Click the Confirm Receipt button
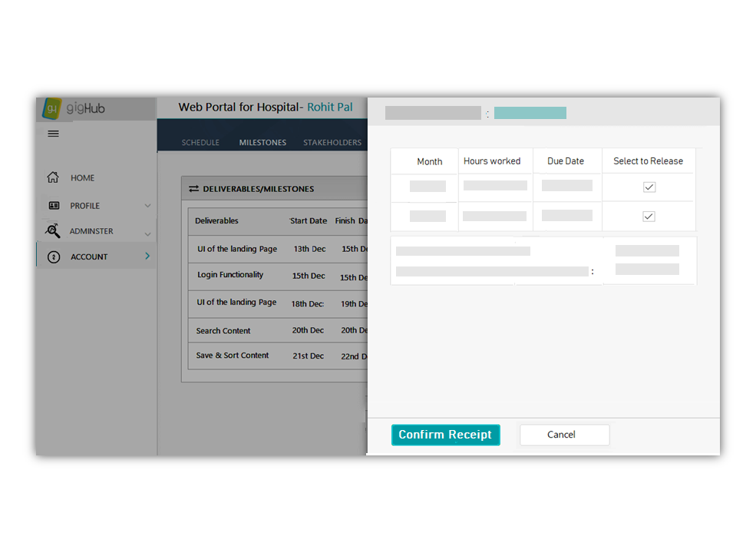Screen dimensions: 756x556 click(x=445, y=435)
